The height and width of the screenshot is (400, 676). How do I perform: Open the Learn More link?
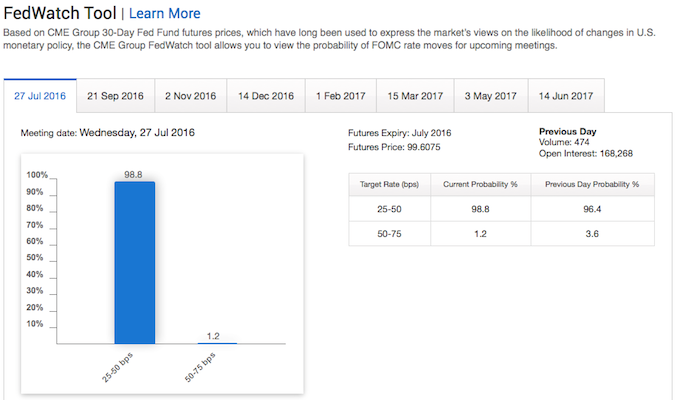pyautogui.click(x=164, y=13)
